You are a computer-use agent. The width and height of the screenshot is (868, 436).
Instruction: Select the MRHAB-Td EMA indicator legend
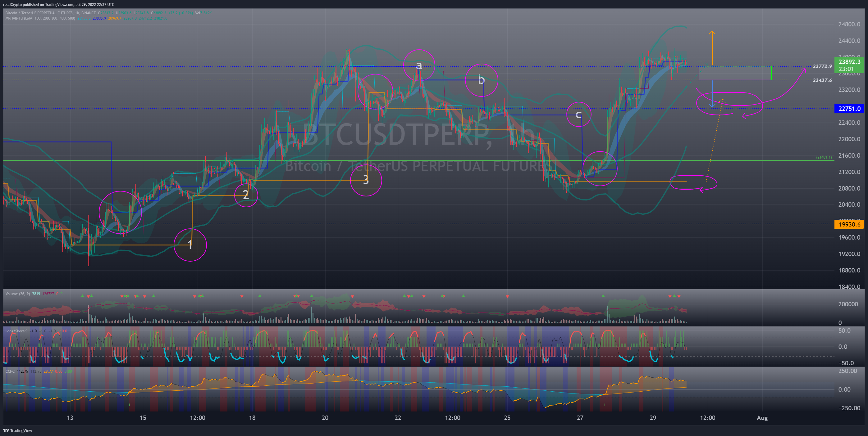pos(40,18)
